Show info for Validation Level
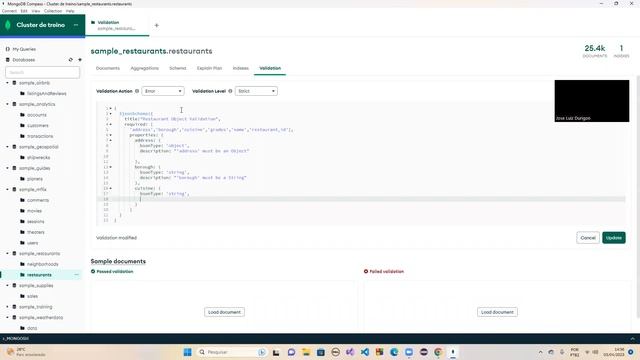This screenshot has width=640, height=360. [230, 91]
